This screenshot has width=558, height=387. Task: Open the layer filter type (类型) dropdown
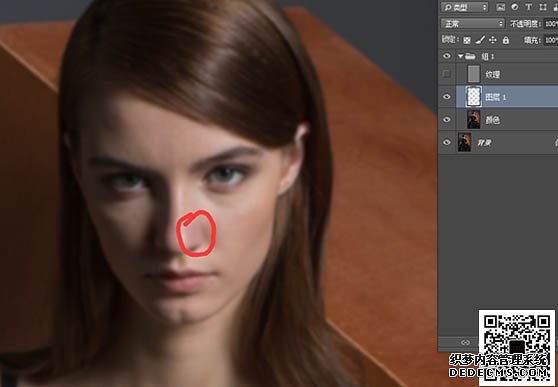464,7
